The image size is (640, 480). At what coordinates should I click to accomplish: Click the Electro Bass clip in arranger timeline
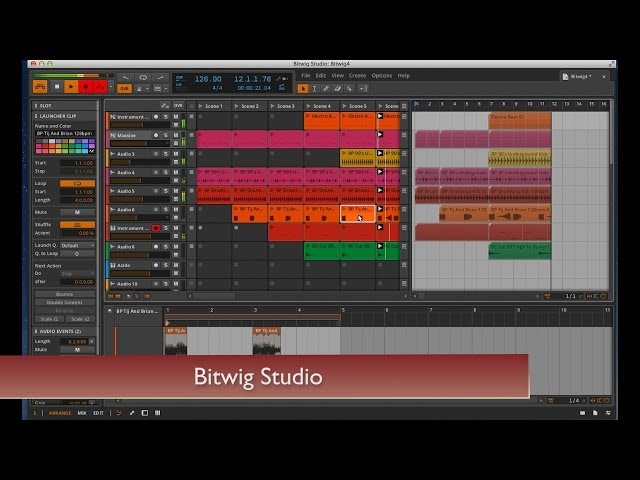click(x=520, y=121)
